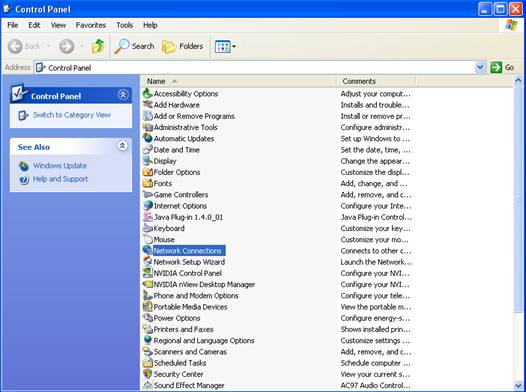Open the Views dropdown button
Screen dimensions: 526x392
[225, 47]
